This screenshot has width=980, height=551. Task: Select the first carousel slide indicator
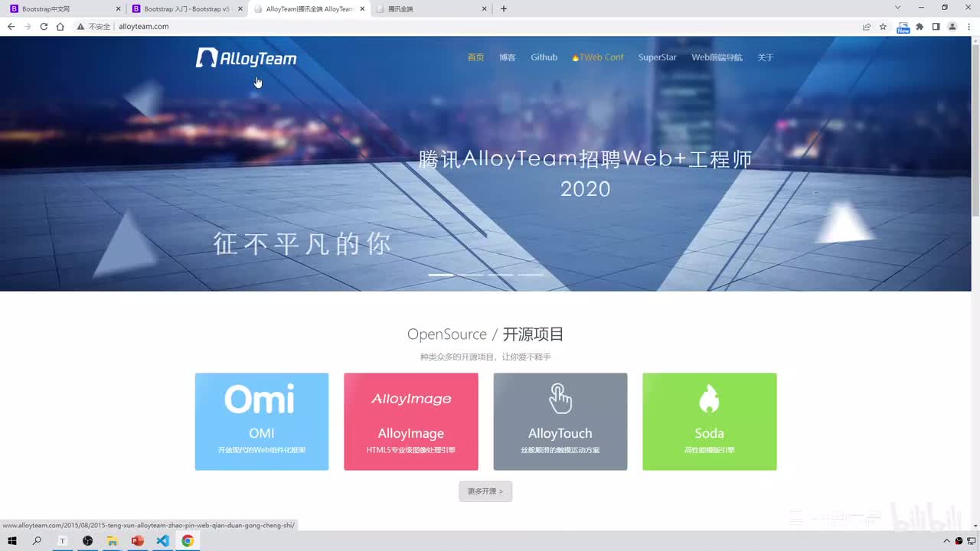tap(441, 274)
